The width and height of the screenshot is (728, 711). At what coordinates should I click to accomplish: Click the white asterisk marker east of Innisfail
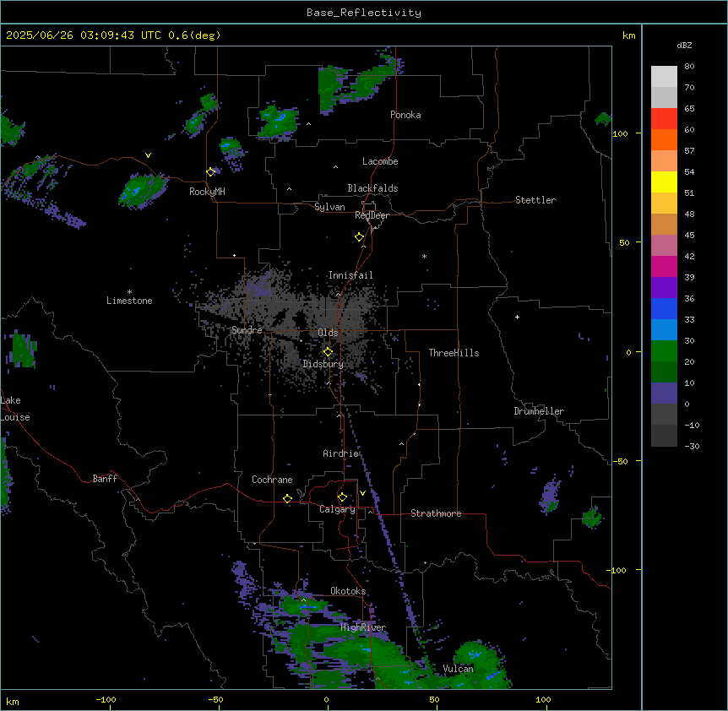(424, 256)
